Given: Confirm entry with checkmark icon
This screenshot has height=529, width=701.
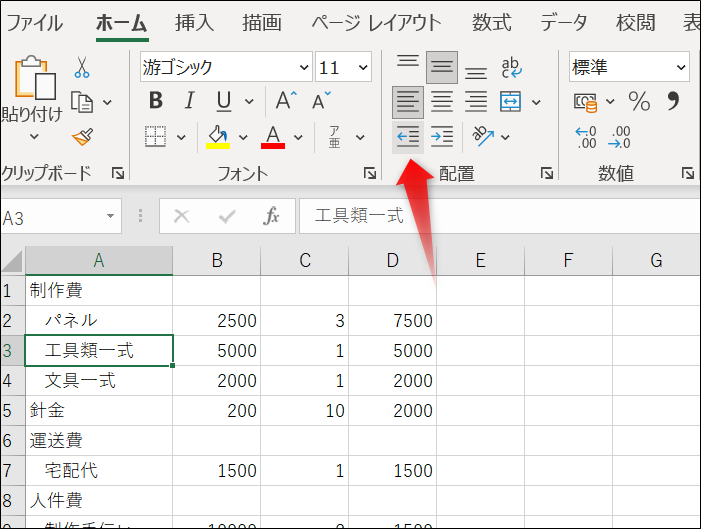Looking at the screenshot, I should 227,217.
